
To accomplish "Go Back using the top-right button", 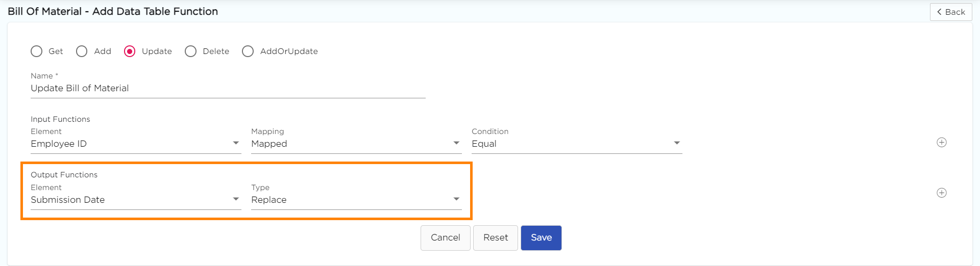I will tap(950, 12).
